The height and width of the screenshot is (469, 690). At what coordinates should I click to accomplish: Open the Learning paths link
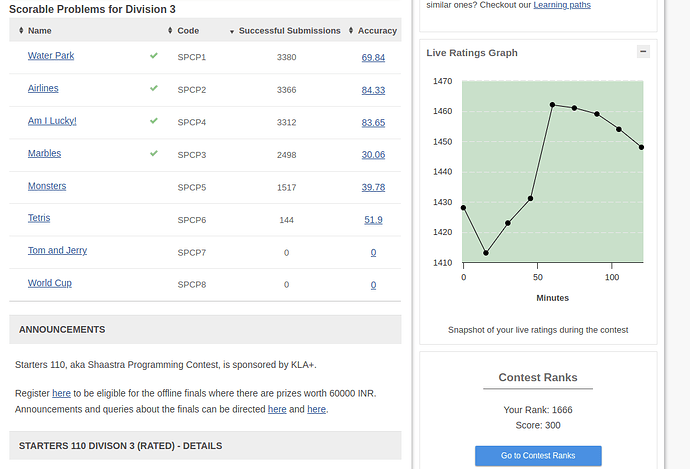(x=562, y=5)
